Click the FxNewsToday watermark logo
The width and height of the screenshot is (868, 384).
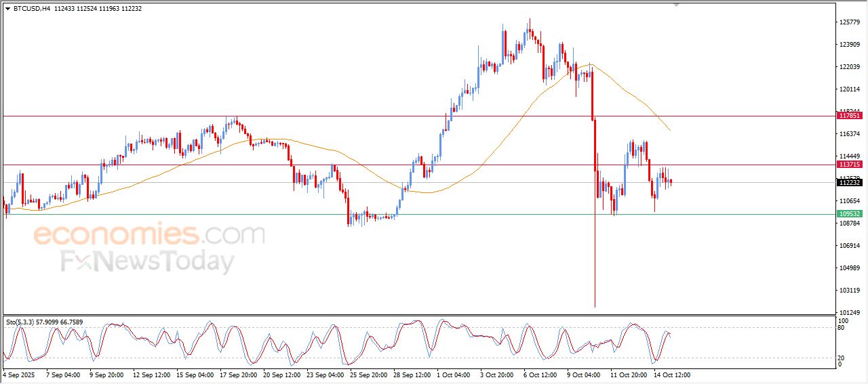point(148,261)
